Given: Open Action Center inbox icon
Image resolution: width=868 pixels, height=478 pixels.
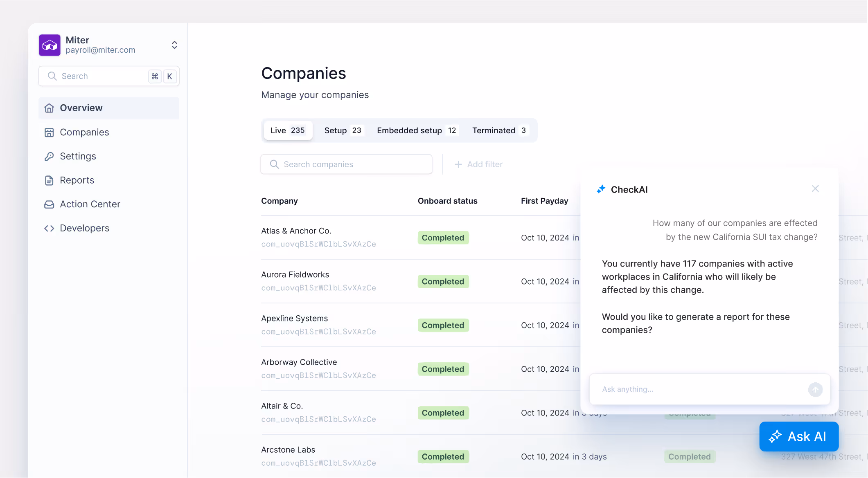Looking at the screenshot, I should pyautogui.click(x=49, y=204).
